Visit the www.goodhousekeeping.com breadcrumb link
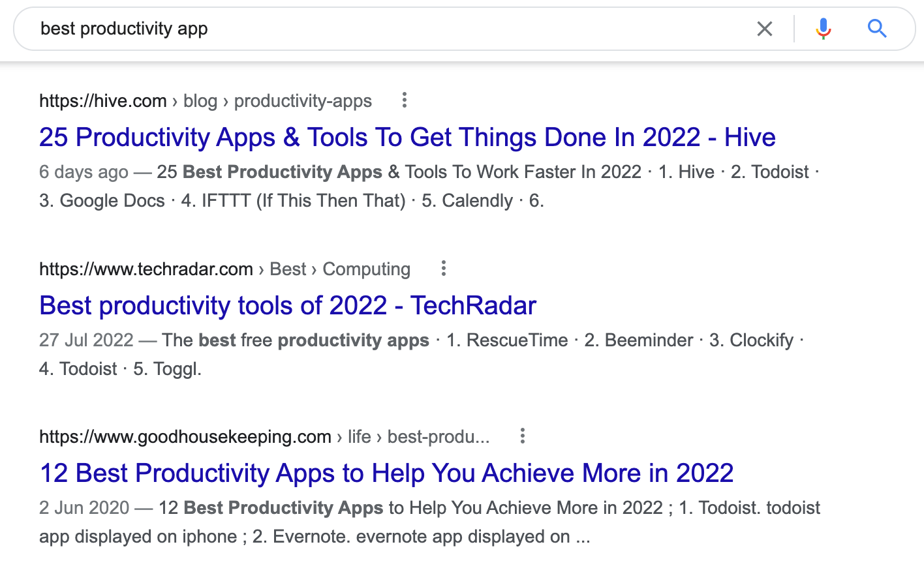 point(185,436)
